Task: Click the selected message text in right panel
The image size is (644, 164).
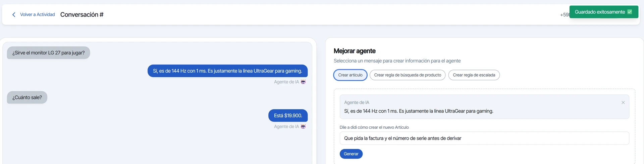Action: tap(419, 111)
